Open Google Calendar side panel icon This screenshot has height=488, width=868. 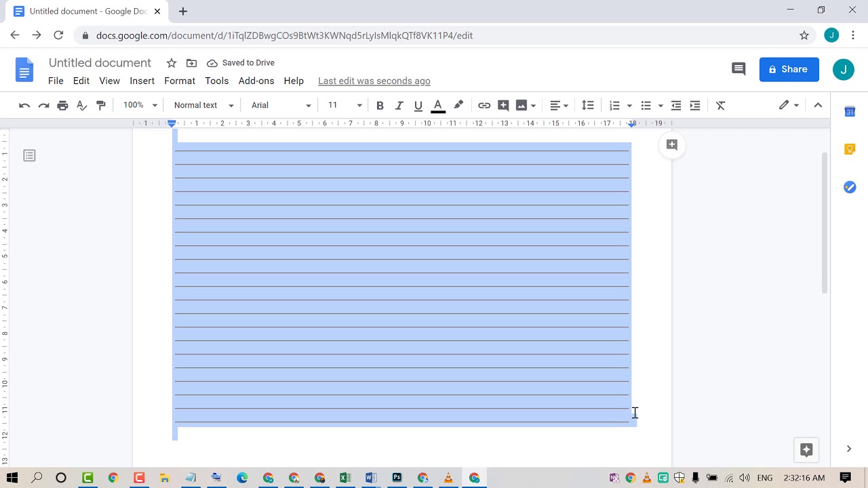849,112
